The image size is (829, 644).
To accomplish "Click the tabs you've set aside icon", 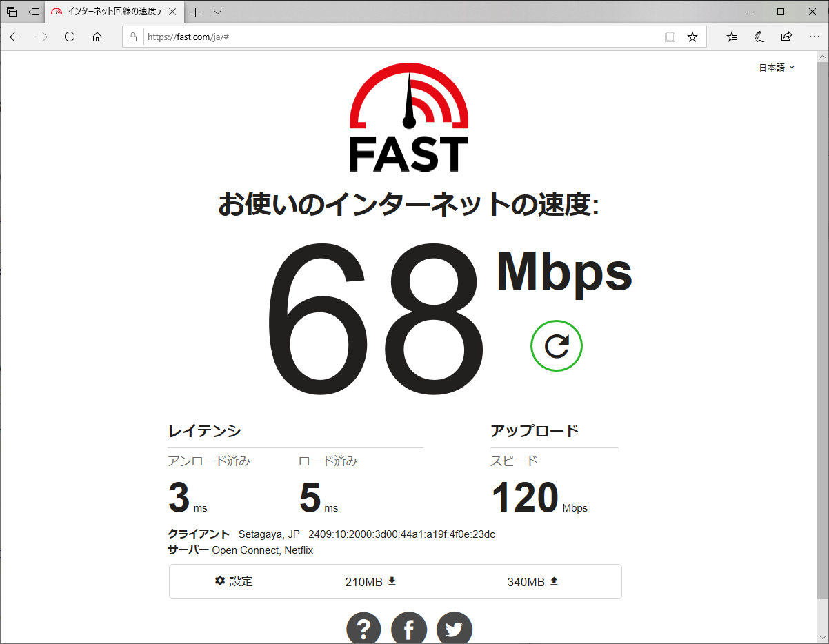I will tap(12, 12).
